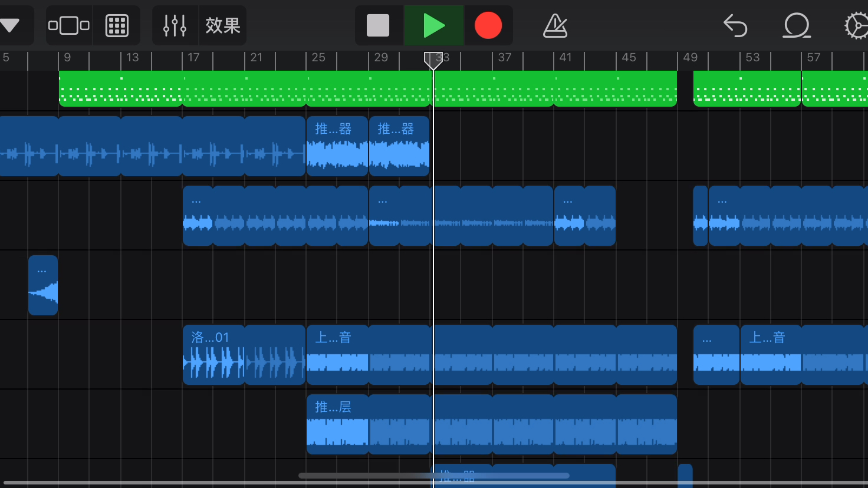Select bar 49 on the timeline ruler

[690, 57]
